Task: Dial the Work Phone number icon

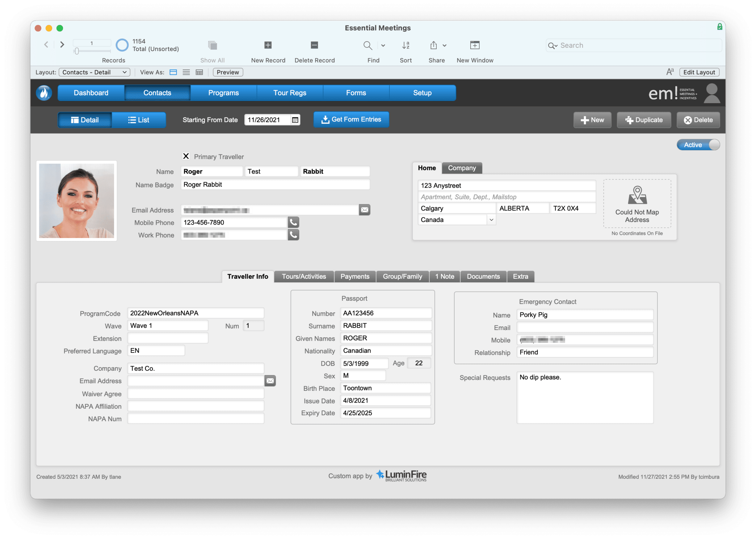Action: pos(293,235)
